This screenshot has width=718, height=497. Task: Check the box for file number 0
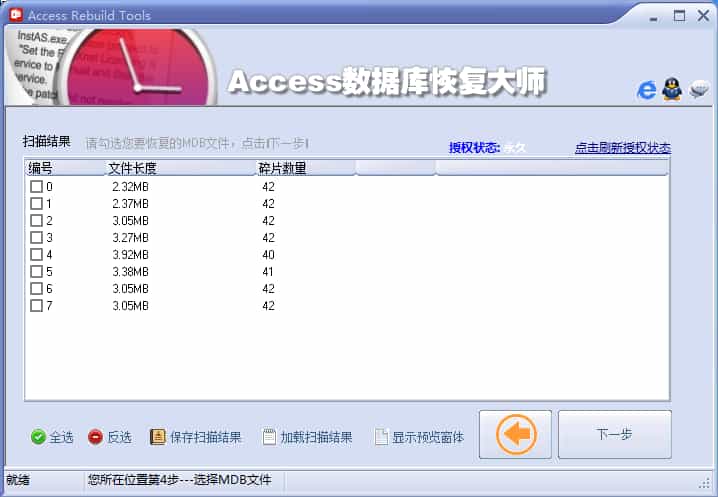pos(36,186)
